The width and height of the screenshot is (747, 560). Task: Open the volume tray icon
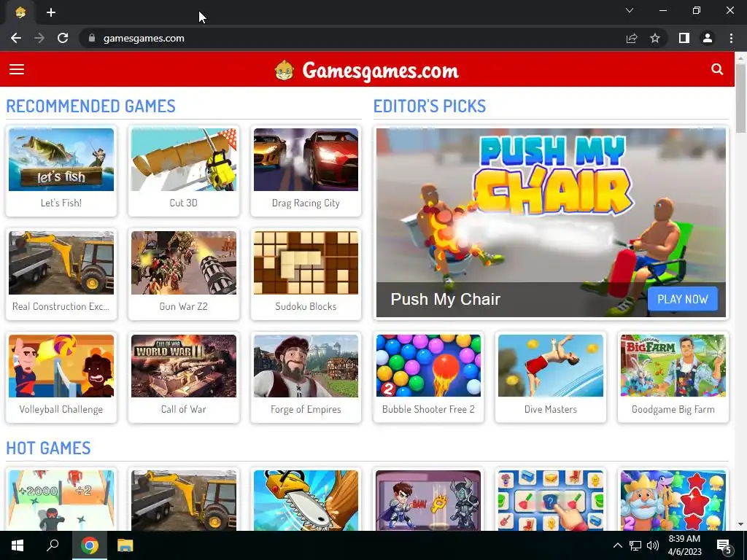click(653, 545)
